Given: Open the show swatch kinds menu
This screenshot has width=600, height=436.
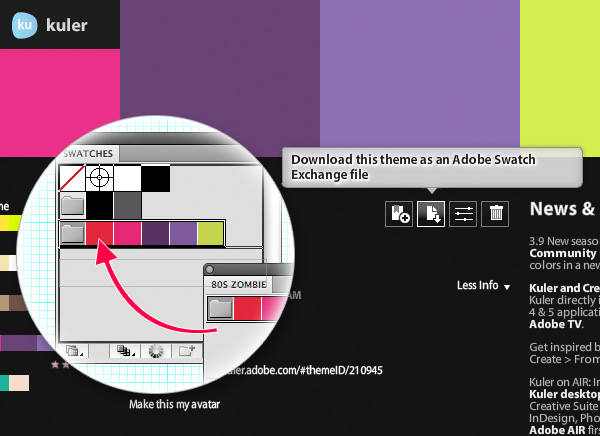Looking at the screenshot, I should coord(126,351).
